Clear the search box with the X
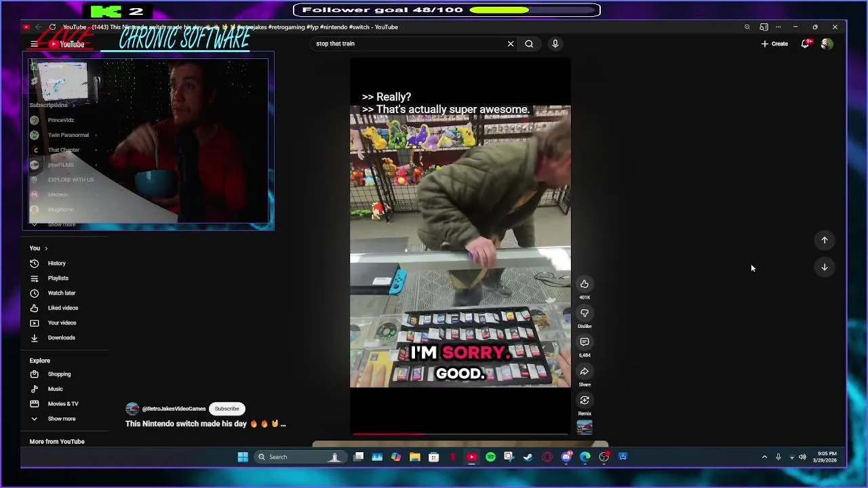This screenshot has width=868, height=488. pos(511,43)
